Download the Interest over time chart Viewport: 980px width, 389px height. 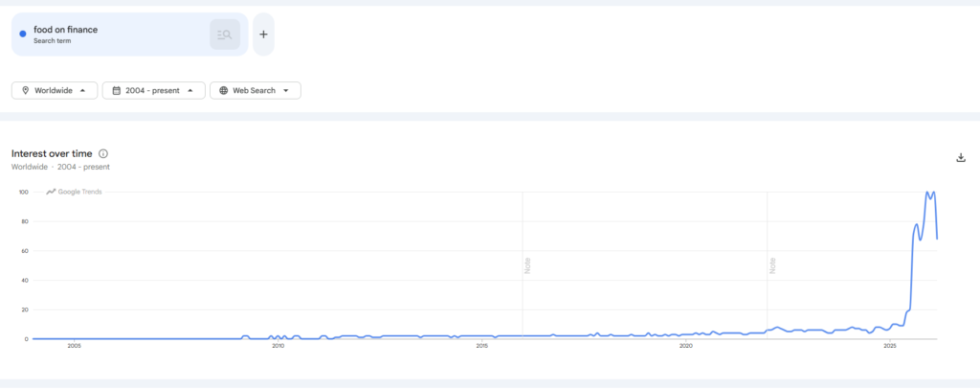point(960,158)
